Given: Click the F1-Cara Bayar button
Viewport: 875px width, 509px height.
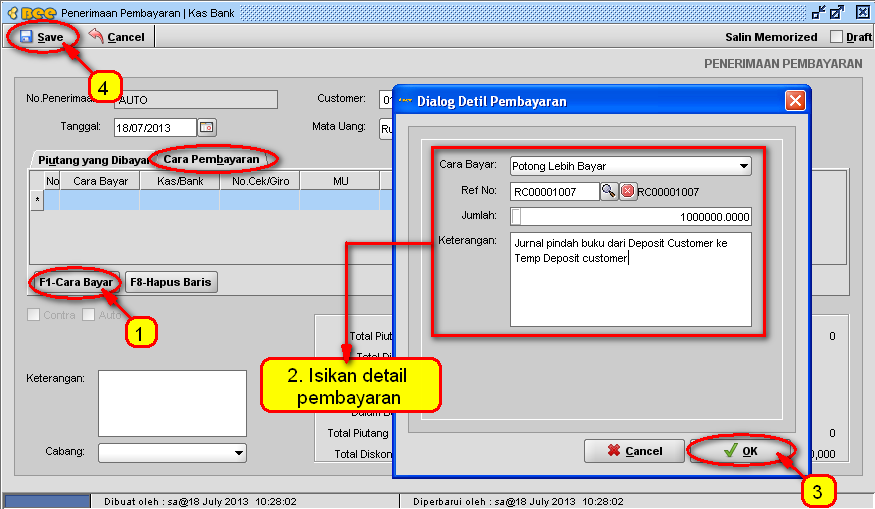Looking at the screenshot, I should pos(76,282).
